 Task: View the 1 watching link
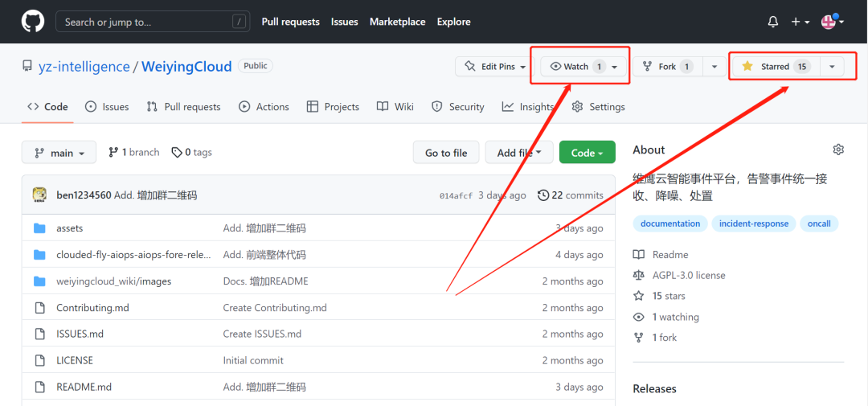(x=666, y=317)
